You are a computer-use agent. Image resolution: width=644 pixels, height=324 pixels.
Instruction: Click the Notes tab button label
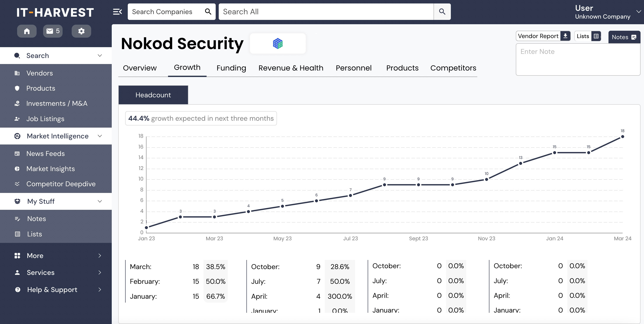pos(620,37)
